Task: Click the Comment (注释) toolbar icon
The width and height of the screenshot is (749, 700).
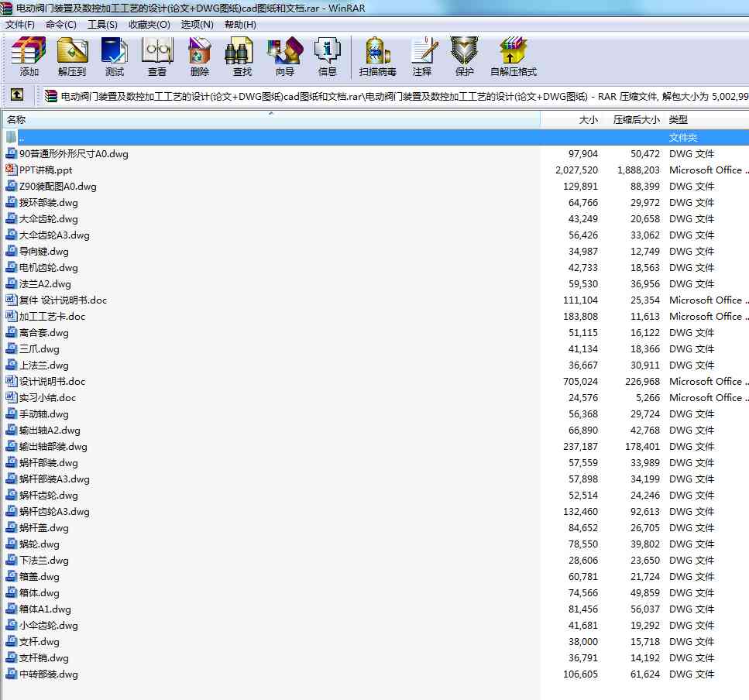Action: pos(422,57)
